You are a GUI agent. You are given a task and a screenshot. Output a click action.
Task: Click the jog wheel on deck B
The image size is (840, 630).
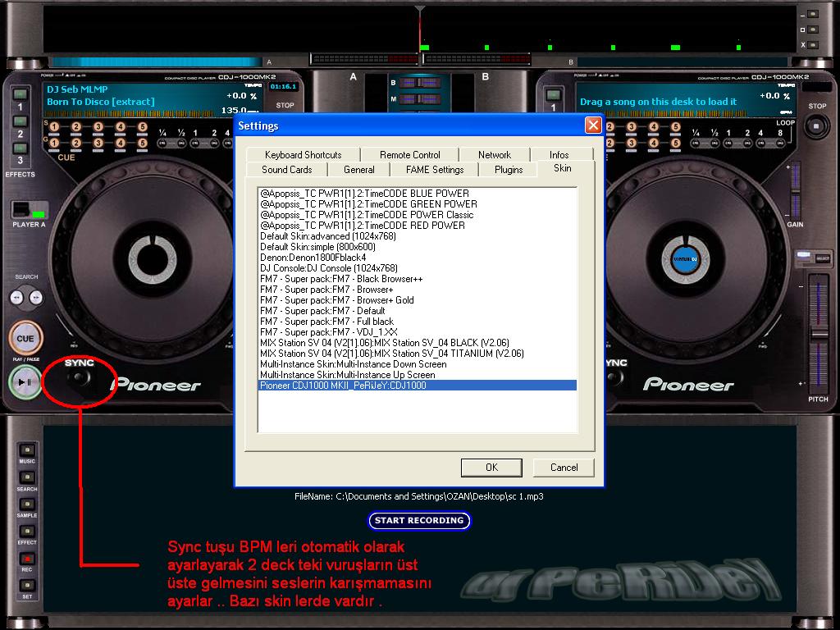point(687,260)
